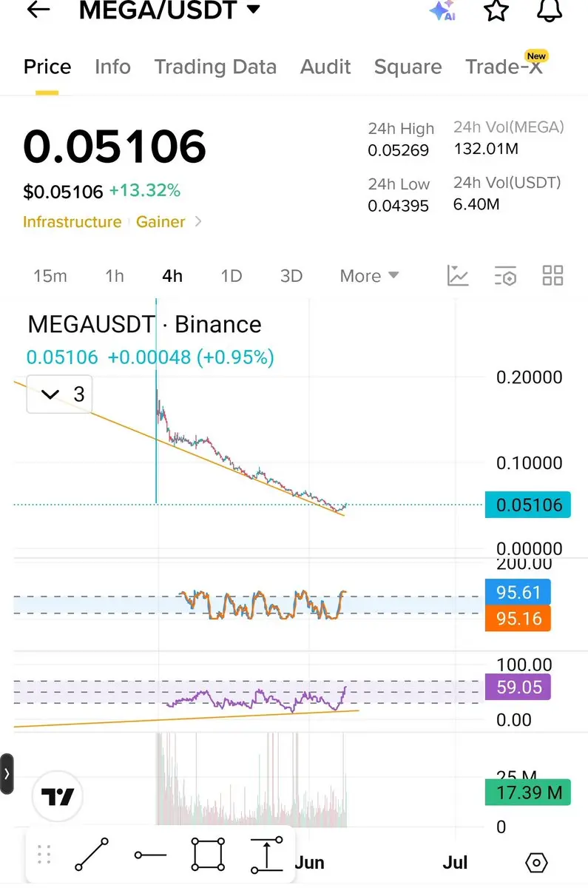
Task: Select the 4h timeframe
Action: tap(172, 276)
